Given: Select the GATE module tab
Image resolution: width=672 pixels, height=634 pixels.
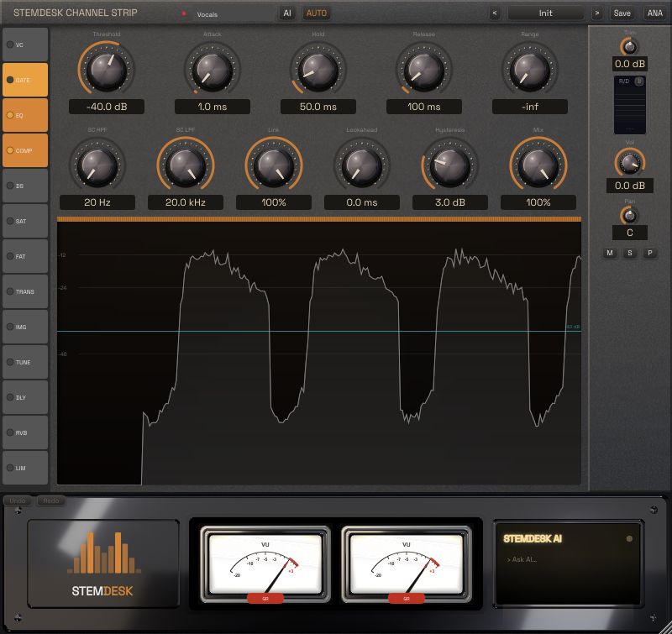Looking at the screenshot, I should click(x=25, y=80).
